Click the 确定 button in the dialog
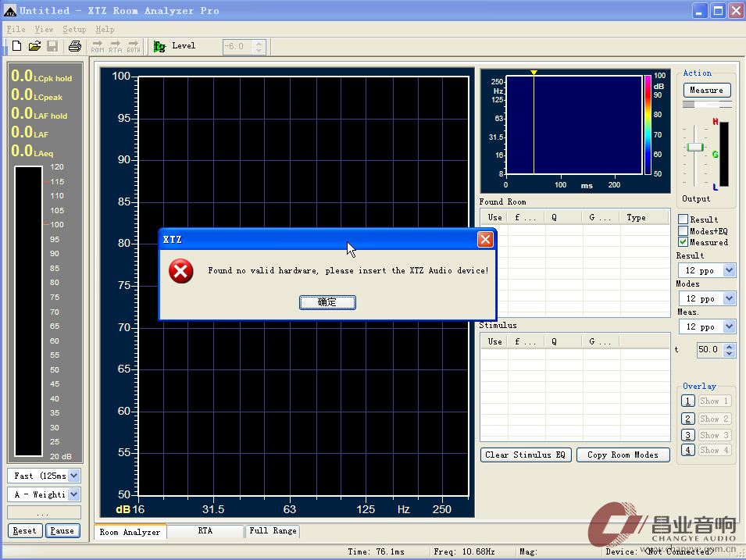This screenshot has width=746, height=560. [327, 302]
